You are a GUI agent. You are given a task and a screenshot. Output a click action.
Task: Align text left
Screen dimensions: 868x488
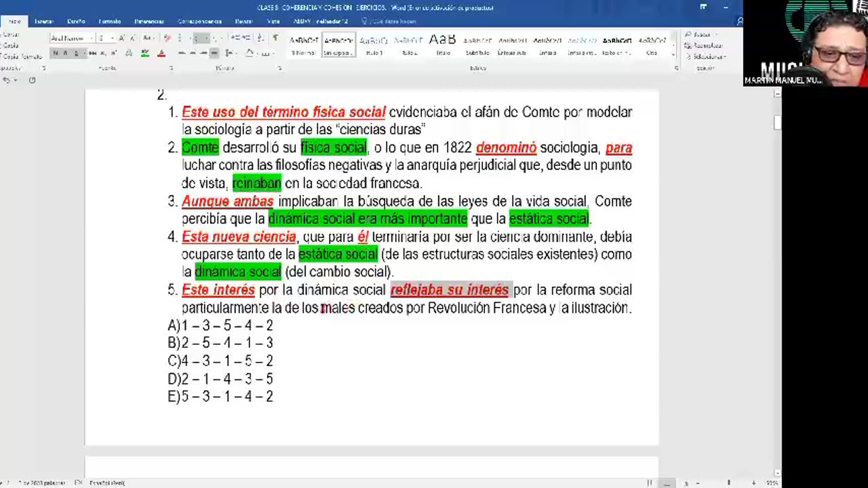[x=182, y=53]
